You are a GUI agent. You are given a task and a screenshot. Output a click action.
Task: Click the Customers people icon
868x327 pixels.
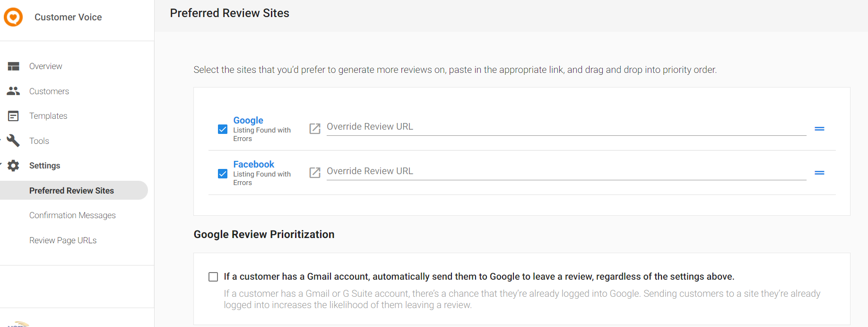click(x=13, y=91)
